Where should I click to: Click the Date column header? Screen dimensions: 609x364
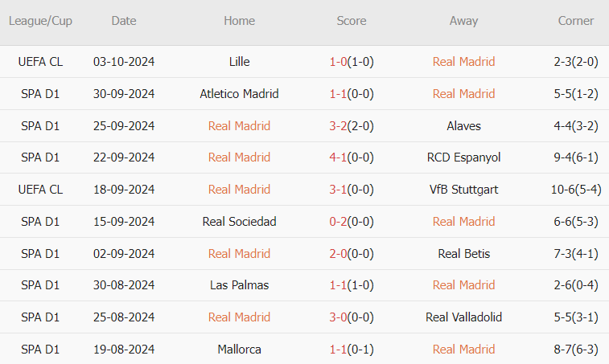click(124, 21)
